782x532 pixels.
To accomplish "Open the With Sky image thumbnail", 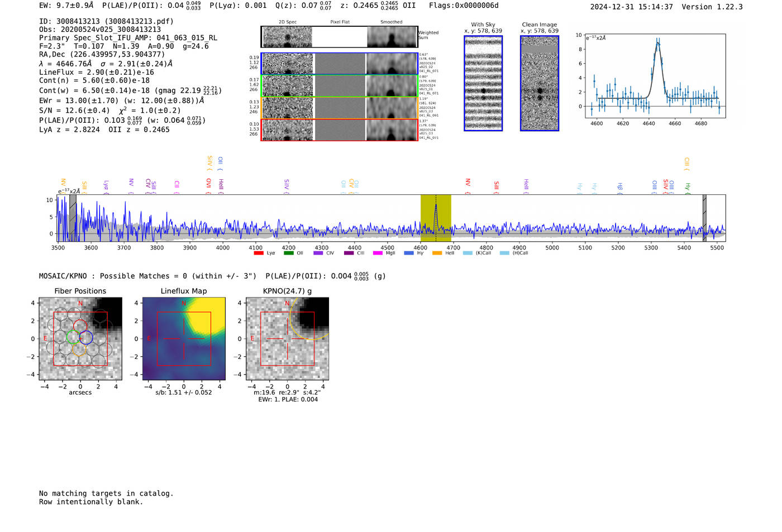I will click(483, 83).
